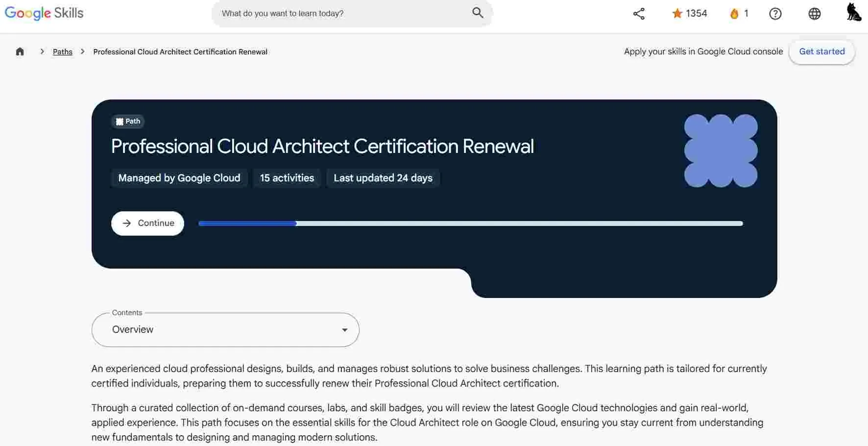Image resolution: width=868 pixels, height=446 pixels.
Task: Go to home via breadcrumb house icon
Action: (x=20, y=51)
